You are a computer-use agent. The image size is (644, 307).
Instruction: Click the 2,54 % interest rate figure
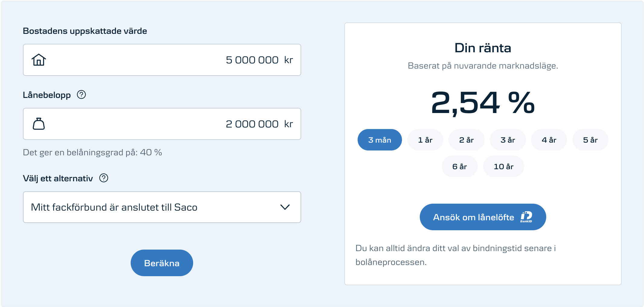483,103
